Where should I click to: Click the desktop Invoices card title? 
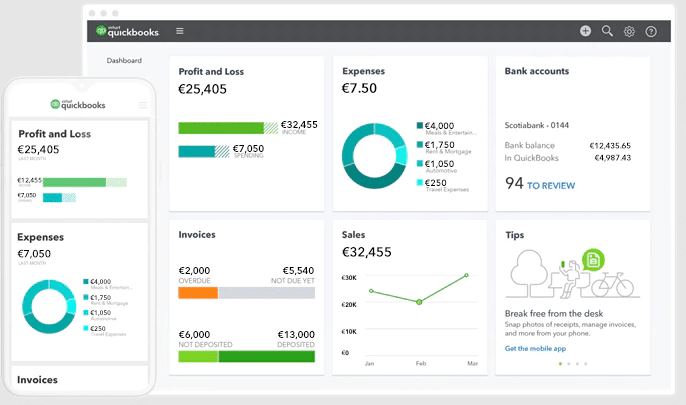click(197, 234)
